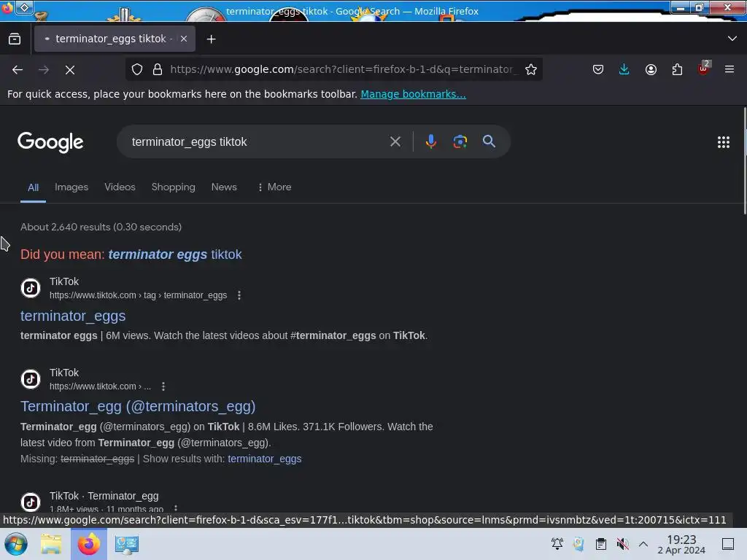Submit search with magnifier icon
Screen dimensions: 747x560
489,141
